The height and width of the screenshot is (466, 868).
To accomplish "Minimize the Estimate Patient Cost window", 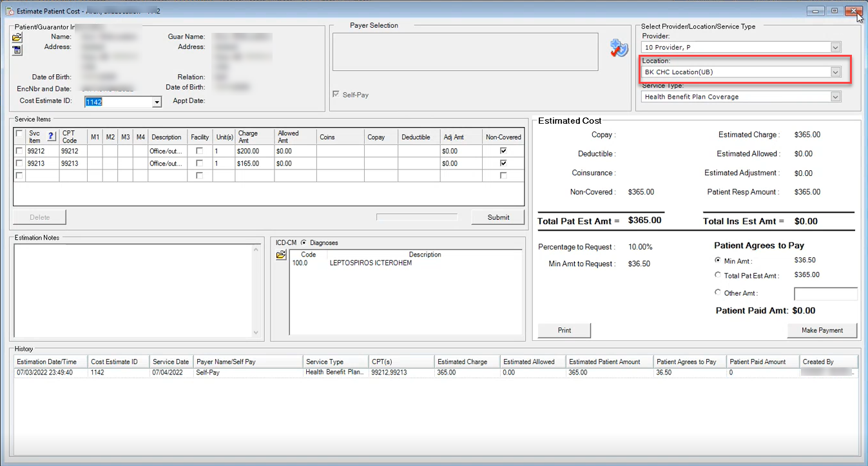I will [x=816, y=11].
